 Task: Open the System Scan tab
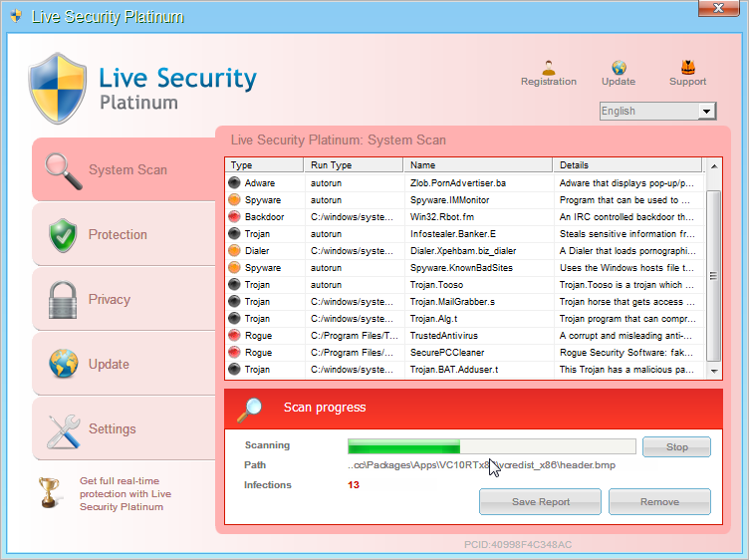point(125,169)
